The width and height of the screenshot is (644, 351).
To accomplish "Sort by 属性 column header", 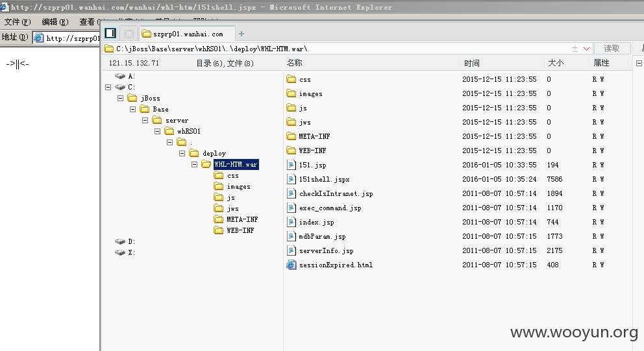I will (601, 63).
